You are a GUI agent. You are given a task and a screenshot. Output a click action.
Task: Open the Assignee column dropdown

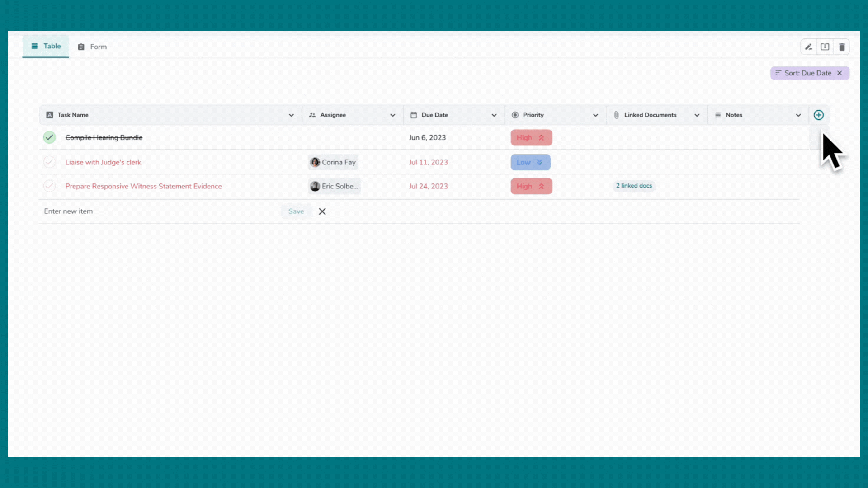[393, 115]
